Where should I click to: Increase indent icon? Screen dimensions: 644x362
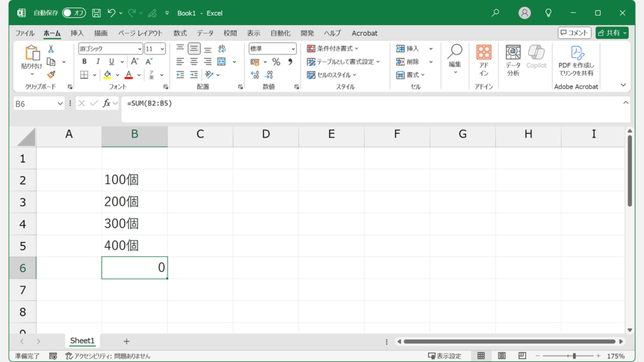(194, 75)
